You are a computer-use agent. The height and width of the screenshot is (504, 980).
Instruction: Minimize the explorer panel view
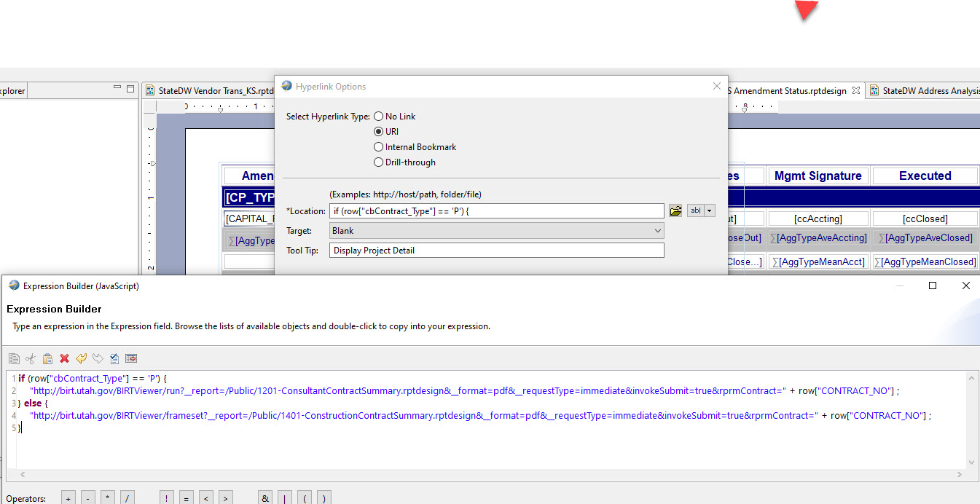coord(117,88)
